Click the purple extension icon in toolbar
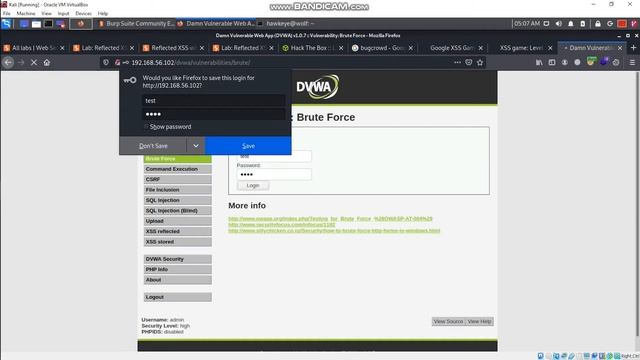This screenshot has height=360, width=640. (604, 62)
